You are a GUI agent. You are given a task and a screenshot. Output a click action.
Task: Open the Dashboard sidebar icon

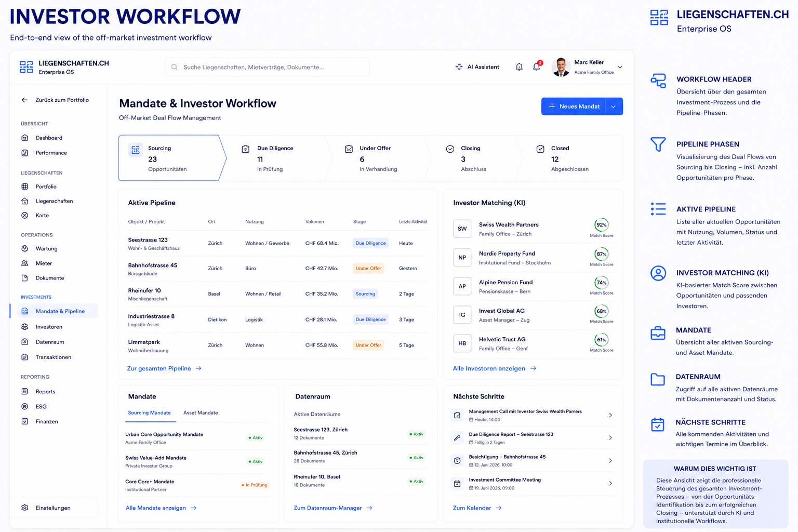click(24, 138)
